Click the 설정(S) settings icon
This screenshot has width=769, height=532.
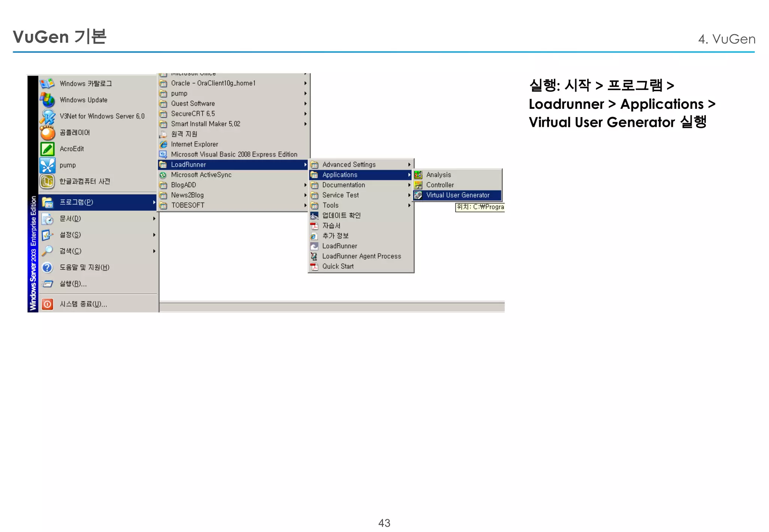[x=48, y=235]
